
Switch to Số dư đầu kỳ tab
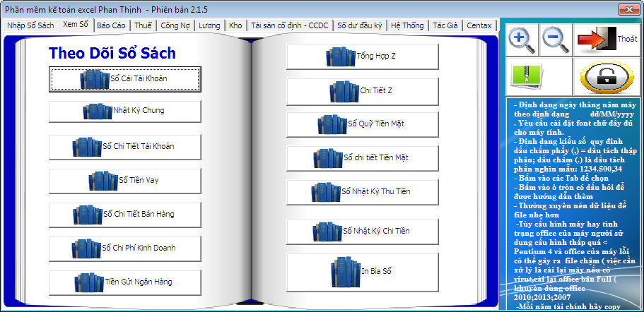click(360, 25)
